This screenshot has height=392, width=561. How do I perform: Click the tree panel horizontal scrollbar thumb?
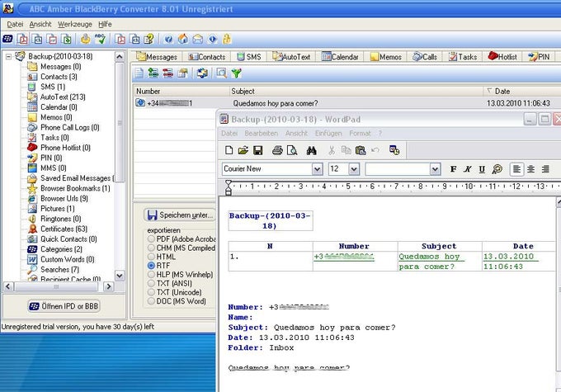coord(56,286)
